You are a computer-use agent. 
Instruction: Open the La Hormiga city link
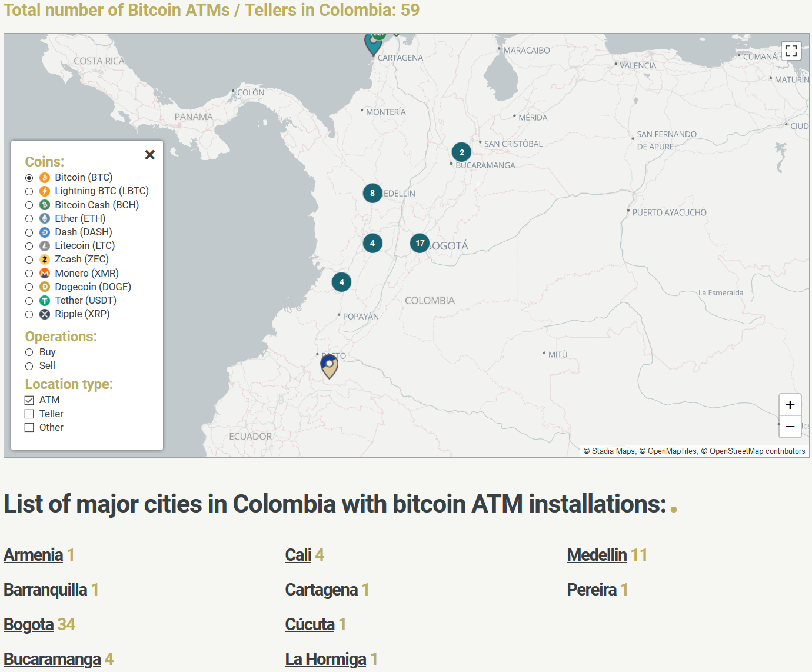click(x=326, y=659)
